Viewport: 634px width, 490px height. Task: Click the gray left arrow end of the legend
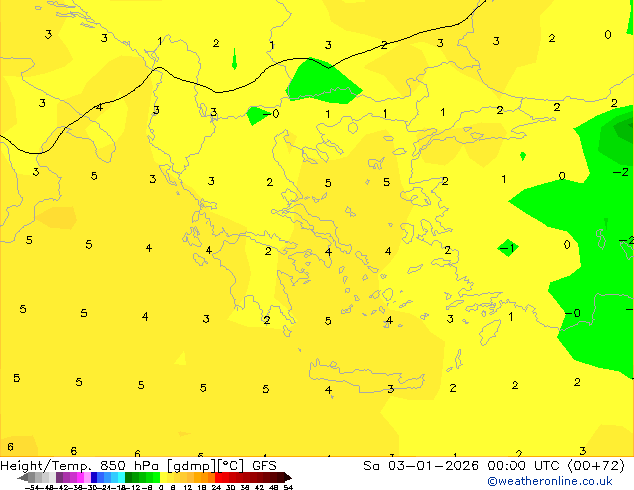(22, 477)
